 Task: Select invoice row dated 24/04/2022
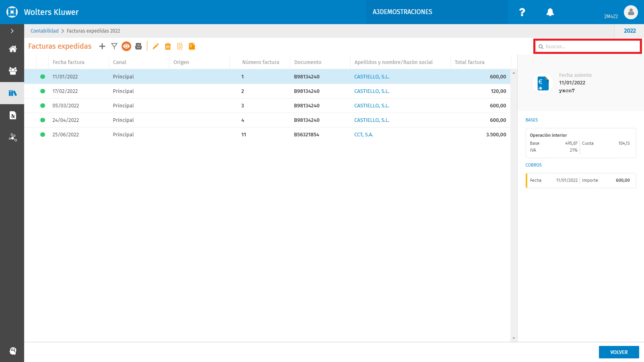pos(267,120)
